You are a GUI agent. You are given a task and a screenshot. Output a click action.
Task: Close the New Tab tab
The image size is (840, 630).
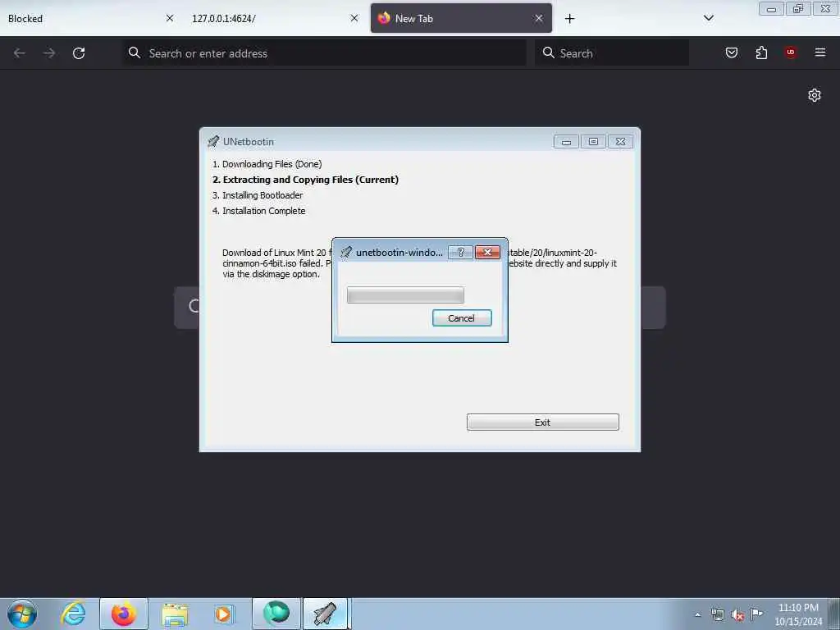pos(539,18)
